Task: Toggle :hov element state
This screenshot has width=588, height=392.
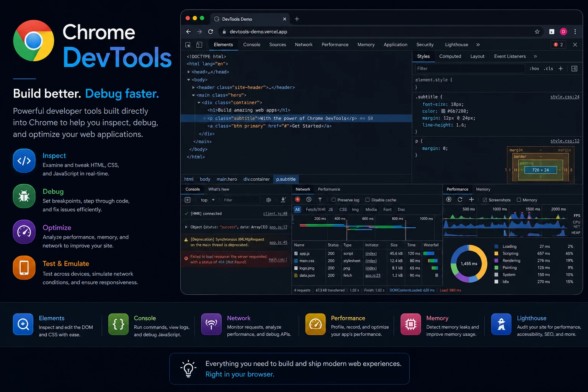Action: tap(534, 69)
